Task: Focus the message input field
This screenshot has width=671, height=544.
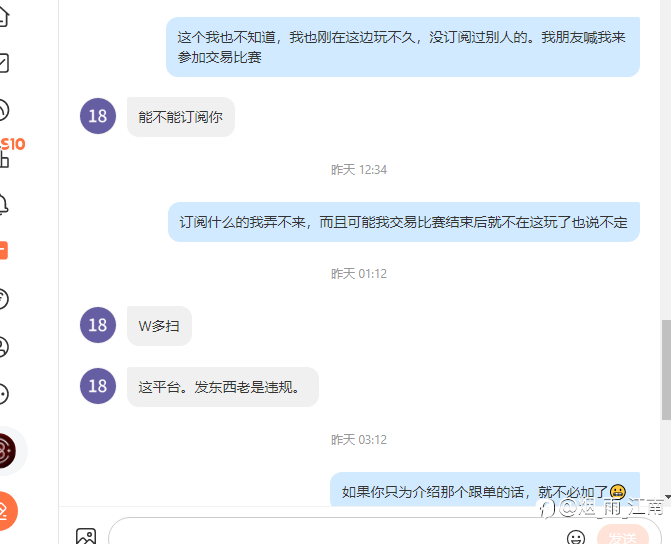Action: pos(334,532)
